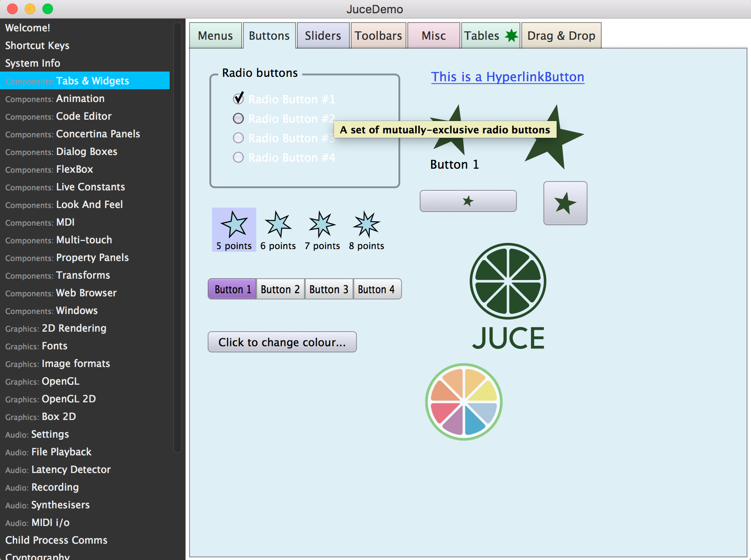Open the 2D Rendering graphics demo
This screenshot has height=560, width=751.
tap(85, 328)
